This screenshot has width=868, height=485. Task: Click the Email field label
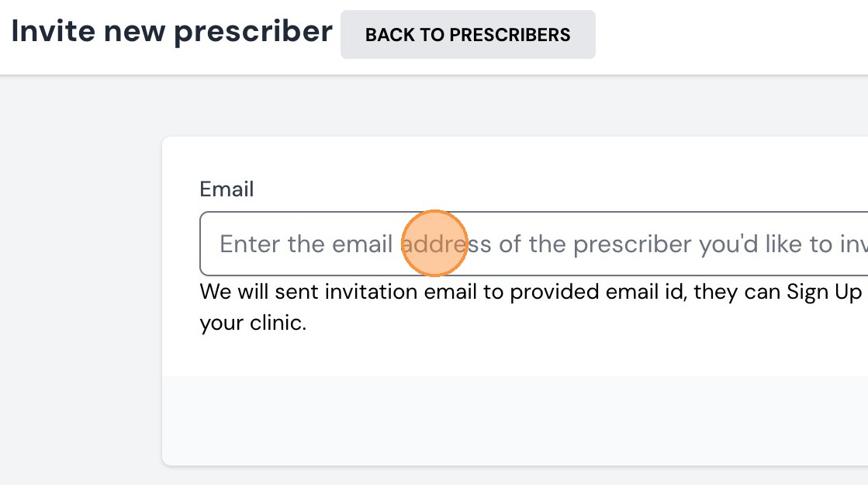(227, 189)
